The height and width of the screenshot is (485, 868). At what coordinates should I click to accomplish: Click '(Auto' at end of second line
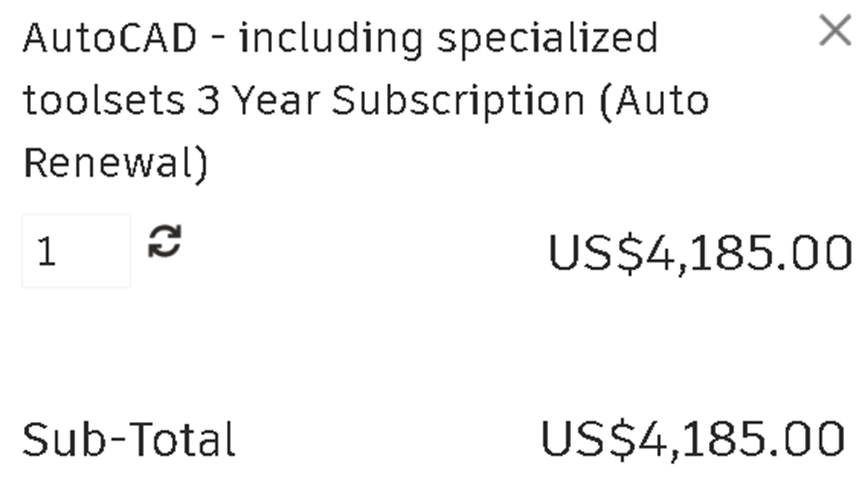tap(654, 101)
